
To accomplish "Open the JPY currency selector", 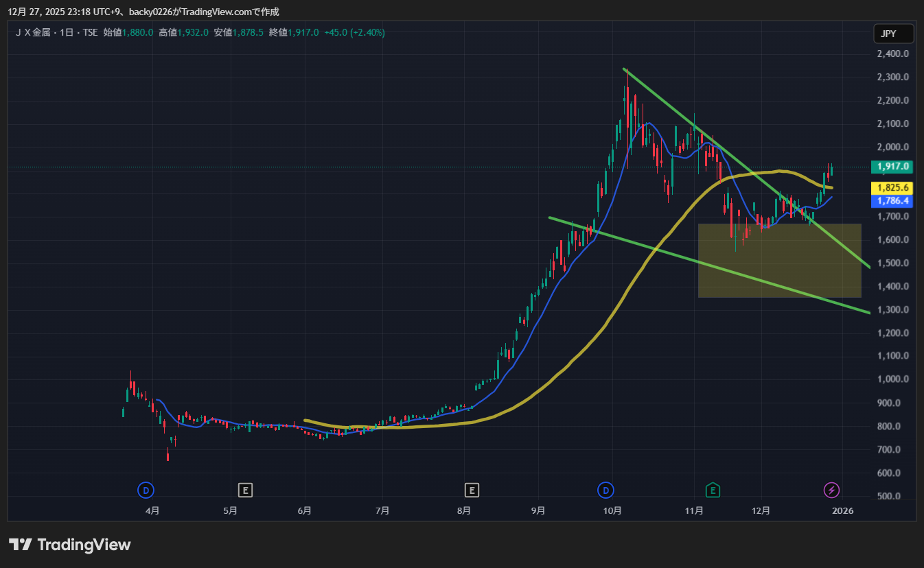I will click(893, 34).
